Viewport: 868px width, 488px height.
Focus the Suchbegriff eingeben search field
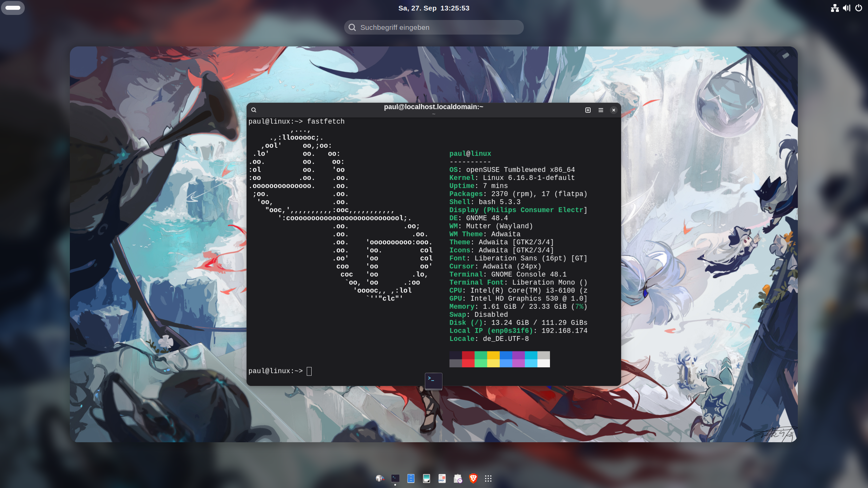tap(434, 27)
